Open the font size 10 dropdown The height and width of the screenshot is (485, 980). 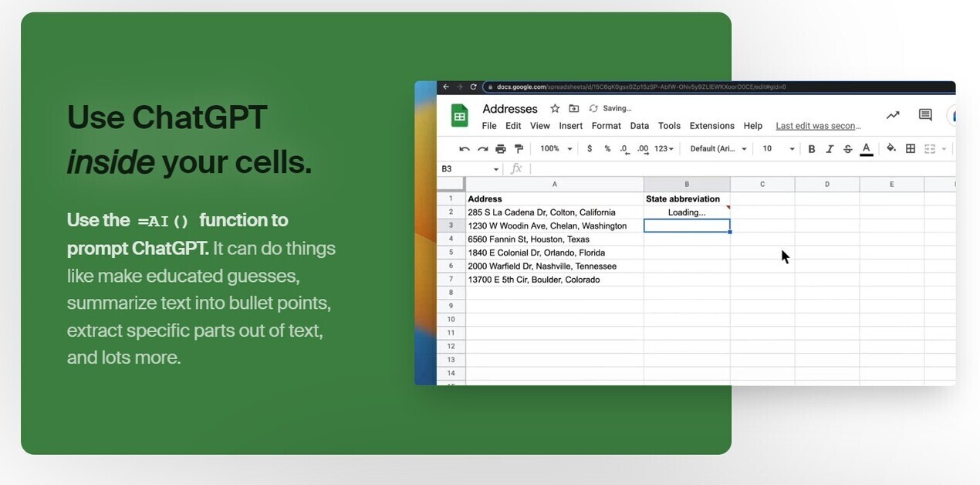tap(778, 149)
